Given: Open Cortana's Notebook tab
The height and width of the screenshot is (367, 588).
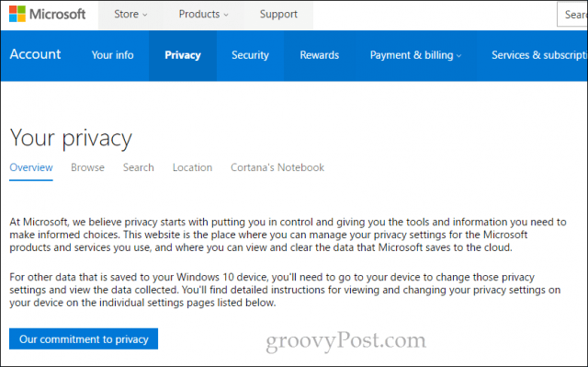Looking at the screenshot, I should point(277,167).
